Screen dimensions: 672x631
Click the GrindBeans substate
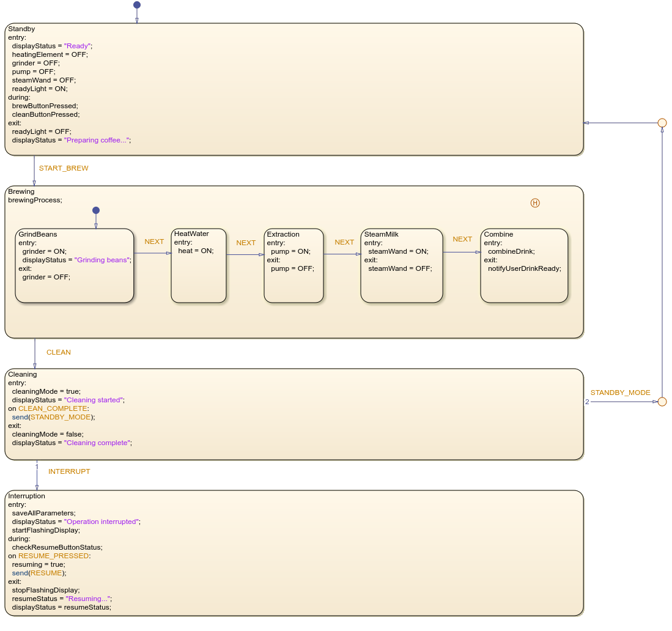(73, 266)
